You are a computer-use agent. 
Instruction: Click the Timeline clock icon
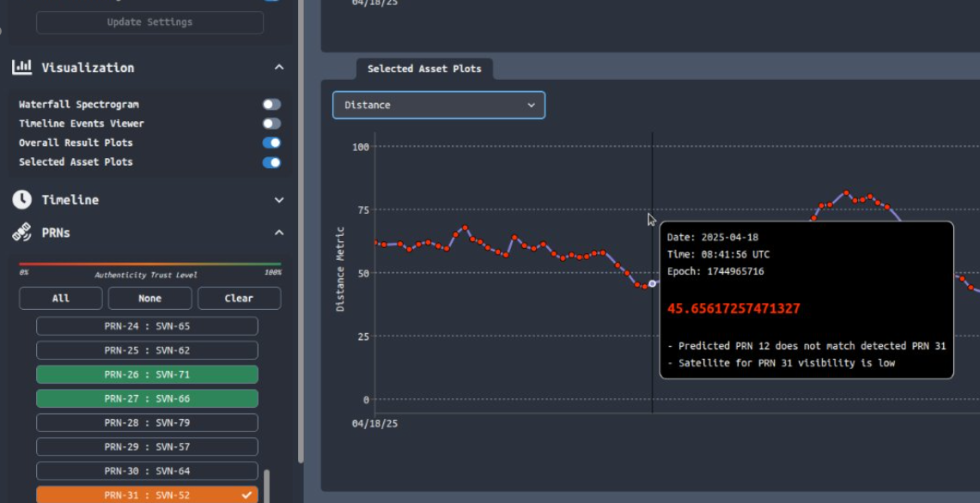21,200
